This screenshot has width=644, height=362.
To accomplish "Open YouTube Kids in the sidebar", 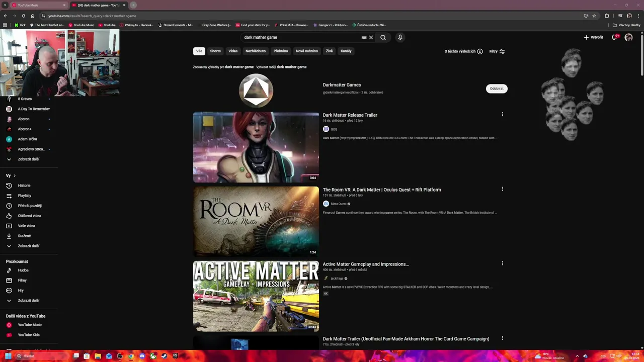I will 28,335.
